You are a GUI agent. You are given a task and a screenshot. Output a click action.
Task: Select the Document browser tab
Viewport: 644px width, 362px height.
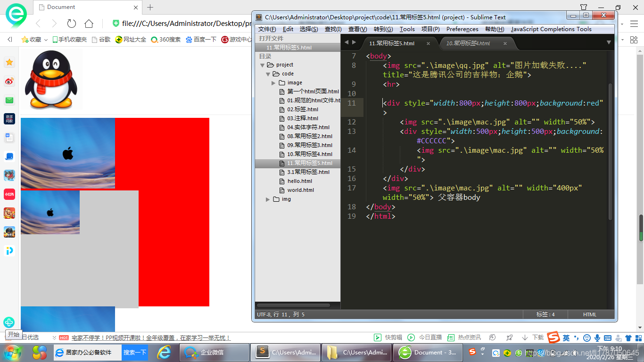tap(88, 7)
